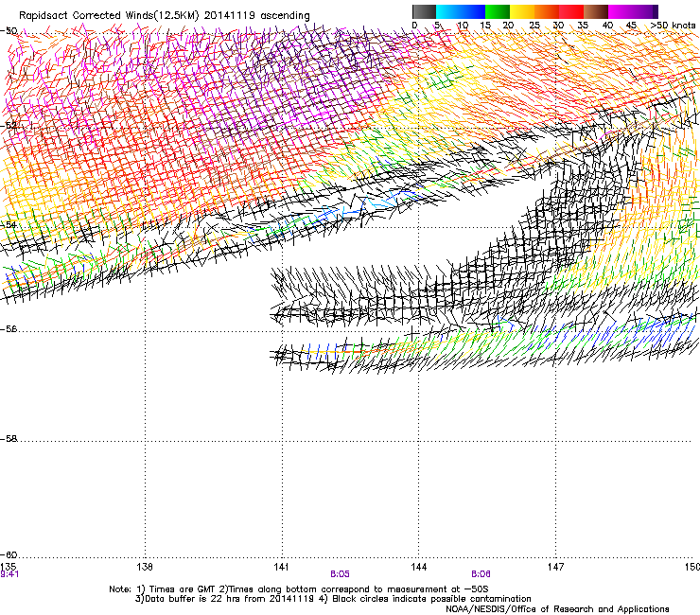Click the orange 25-30 knots legend segment

click(547, 11)
